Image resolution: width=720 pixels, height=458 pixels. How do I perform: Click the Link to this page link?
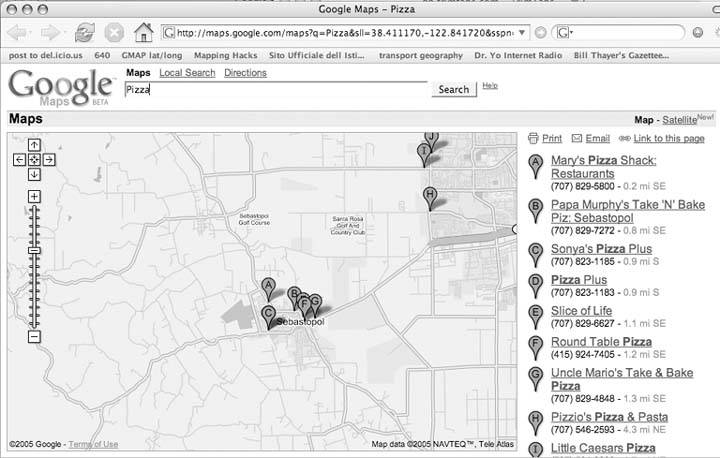667,138
